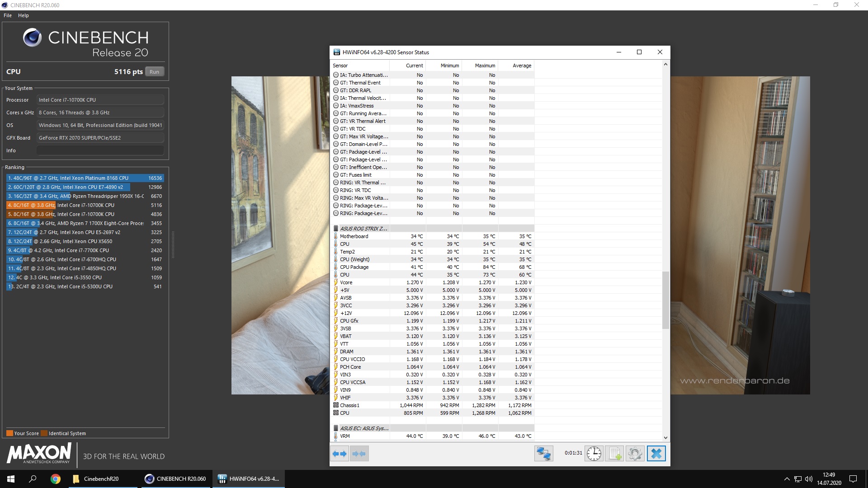This screenshot has height=488, width=868.
Task: Open the HWiNFO sensor settings gear icon
Action: pyautogui.click(x=635, y=453)
